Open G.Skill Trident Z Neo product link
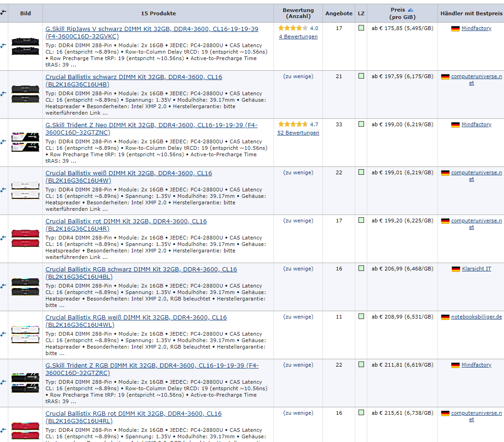The image size is (504, 442). point(152,129)
